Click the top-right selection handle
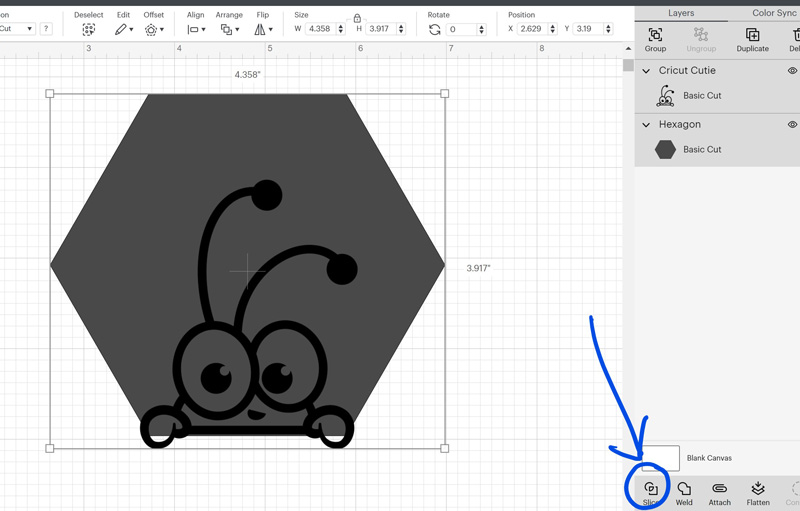 [444, 93]
